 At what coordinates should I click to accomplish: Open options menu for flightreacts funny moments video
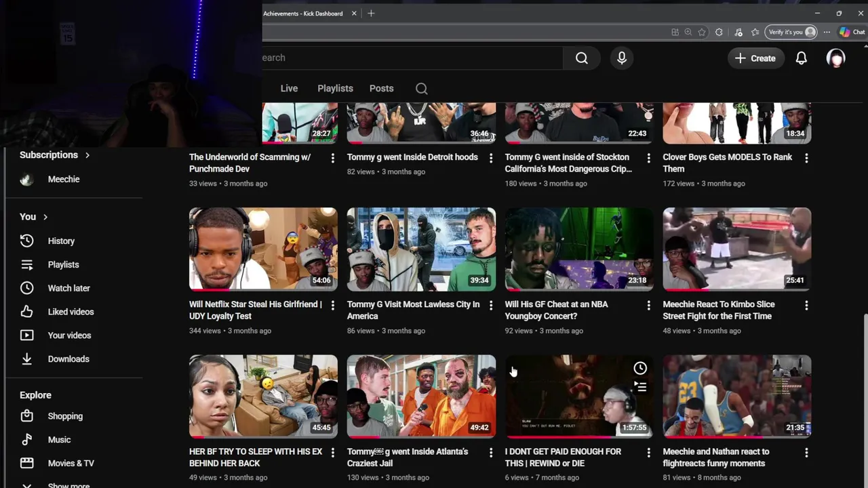(x=806, y=453)
